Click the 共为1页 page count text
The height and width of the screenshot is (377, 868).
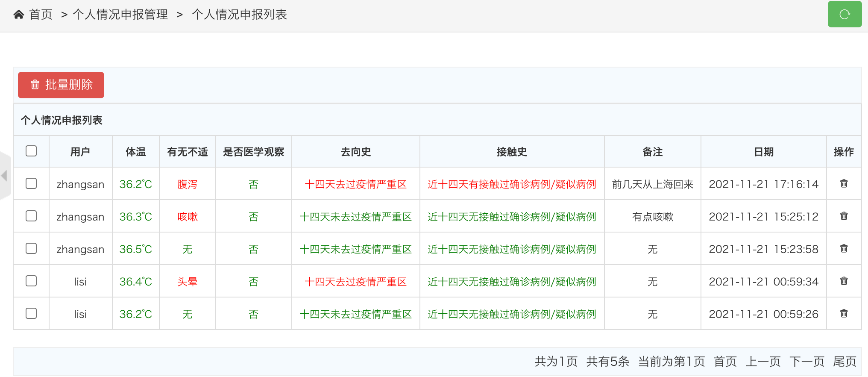pos(556,362)
